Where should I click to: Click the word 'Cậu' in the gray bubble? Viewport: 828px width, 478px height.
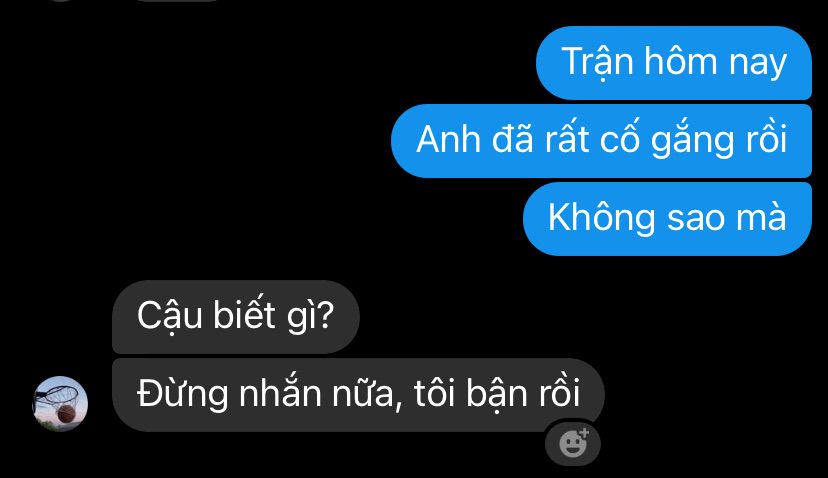point(170,317)
